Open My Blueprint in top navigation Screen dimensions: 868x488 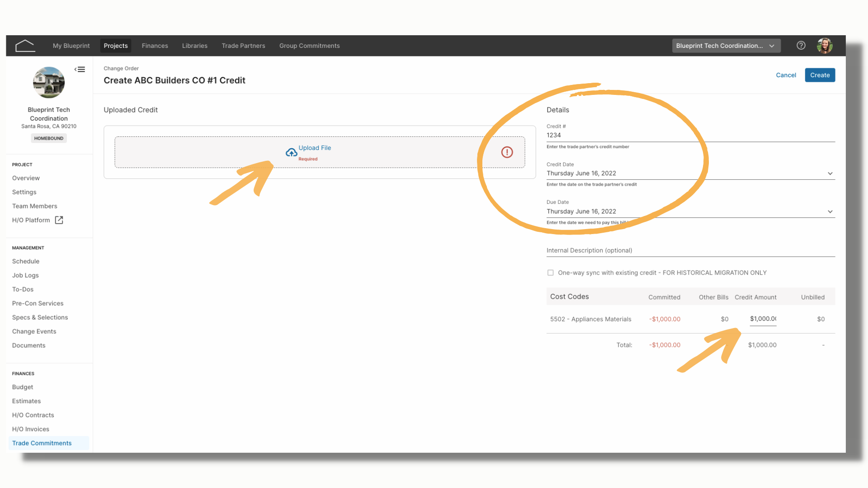71,46
